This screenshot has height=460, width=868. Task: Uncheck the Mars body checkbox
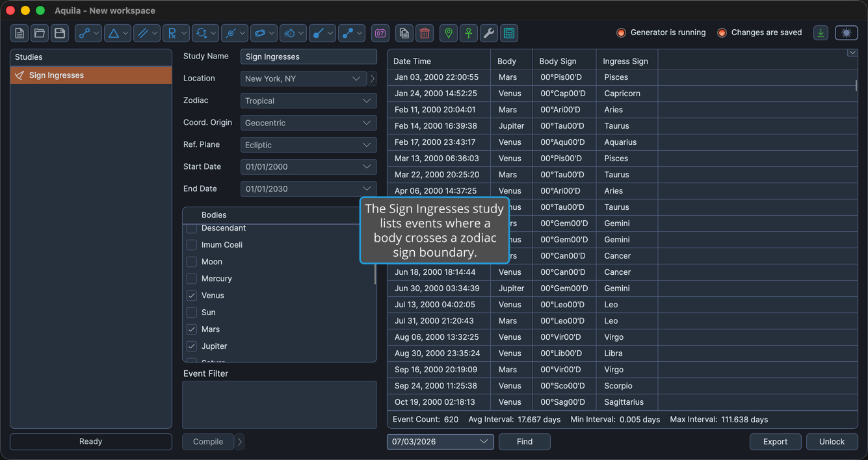[x=192, y=329]
